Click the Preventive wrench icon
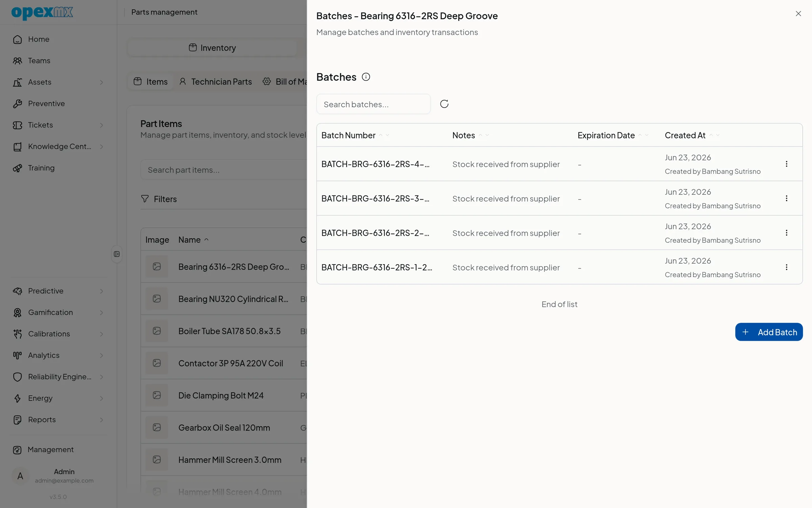 [x=17, y=104]
